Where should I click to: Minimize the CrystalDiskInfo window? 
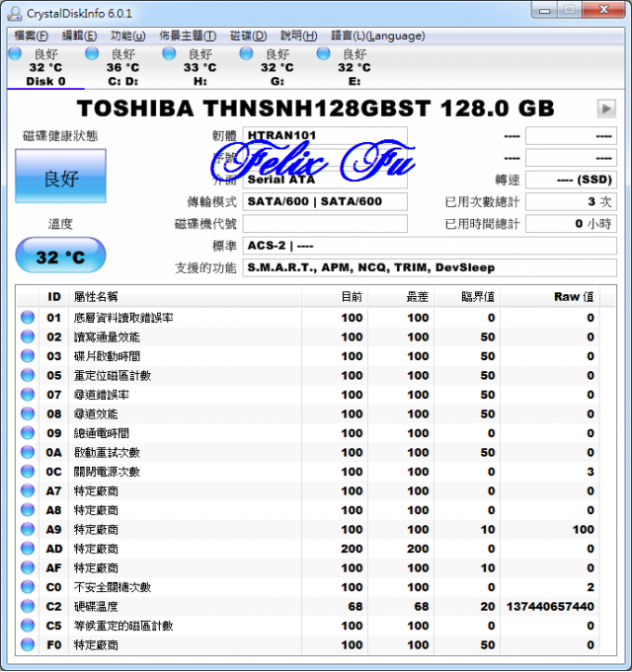pyautogui.click(x=544, y=10)
